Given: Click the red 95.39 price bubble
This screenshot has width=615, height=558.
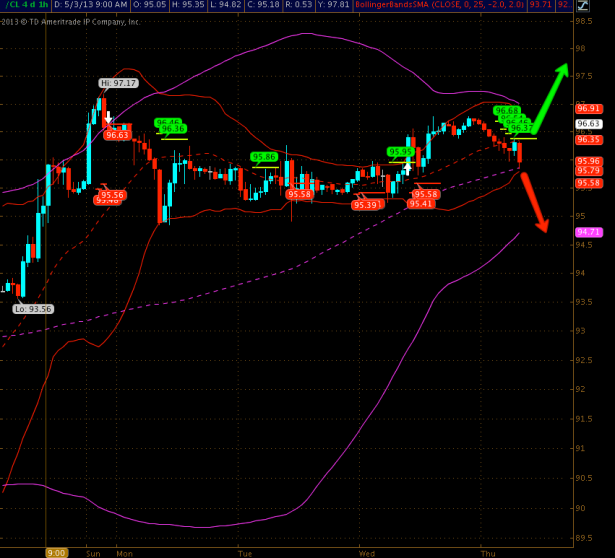Looking at the screenshot, I should 366,205.
